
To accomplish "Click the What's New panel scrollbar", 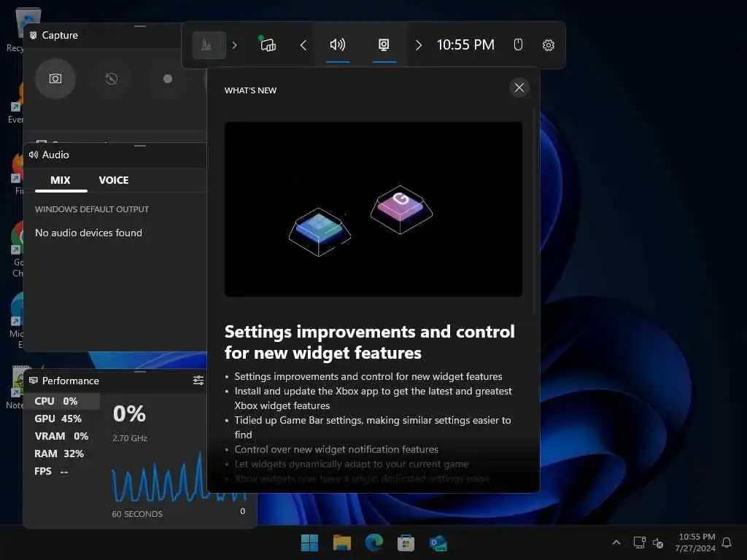I will (534, 212).
